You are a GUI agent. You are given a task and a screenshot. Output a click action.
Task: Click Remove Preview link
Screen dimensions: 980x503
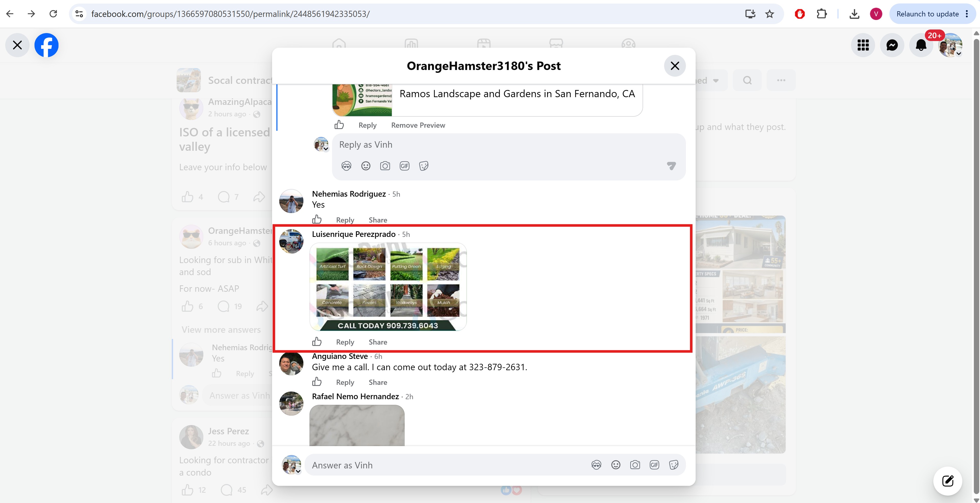coord(418,125)
